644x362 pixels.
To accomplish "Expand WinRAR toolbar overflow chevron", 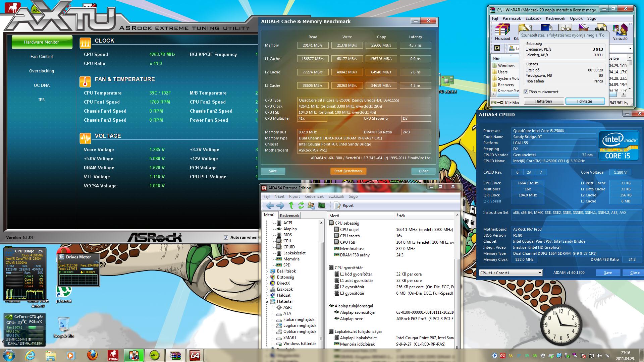I will [x=631, y=24].
